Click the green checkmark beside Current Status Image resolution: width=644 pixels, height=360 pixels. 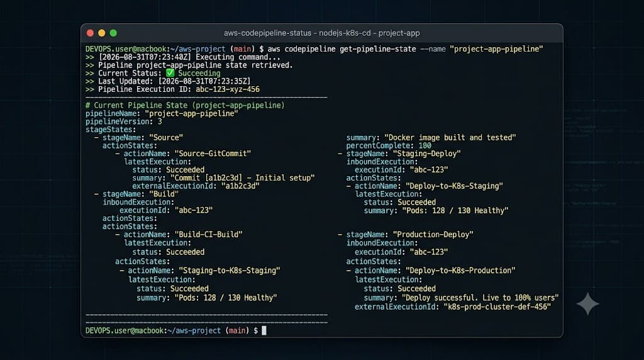coord(170,73)
